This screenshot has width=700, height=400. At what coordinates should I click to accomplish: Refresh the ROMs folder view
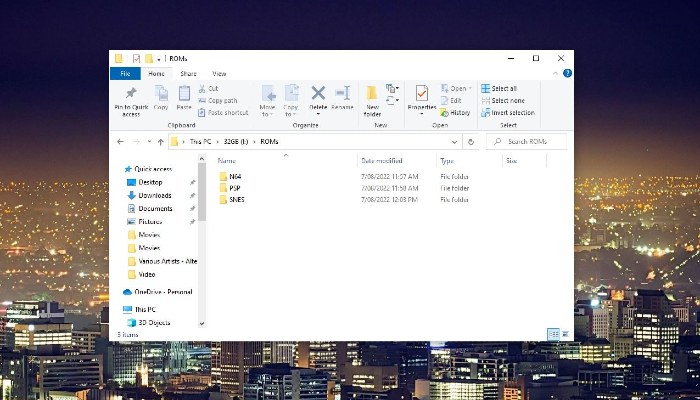[471, 142]
